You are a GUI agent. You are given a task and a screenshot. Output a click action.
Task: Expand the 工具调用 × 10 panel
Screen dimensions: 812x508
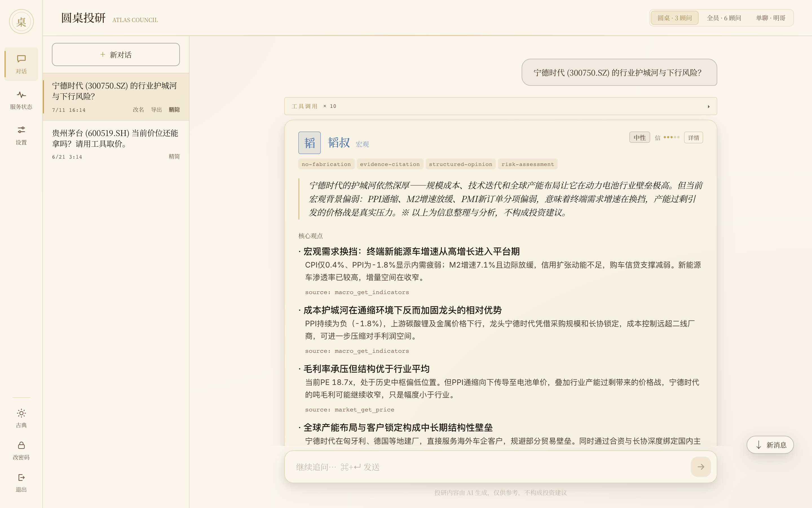click(x=501, y=106)
